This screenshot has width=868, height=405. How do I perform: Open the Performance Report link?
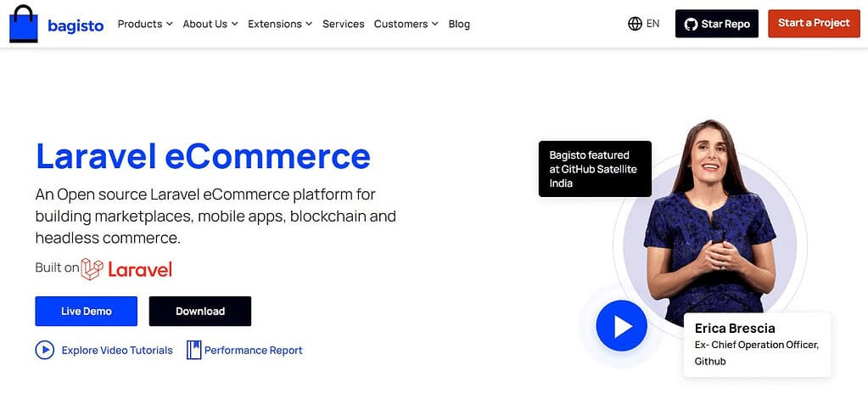254,350
